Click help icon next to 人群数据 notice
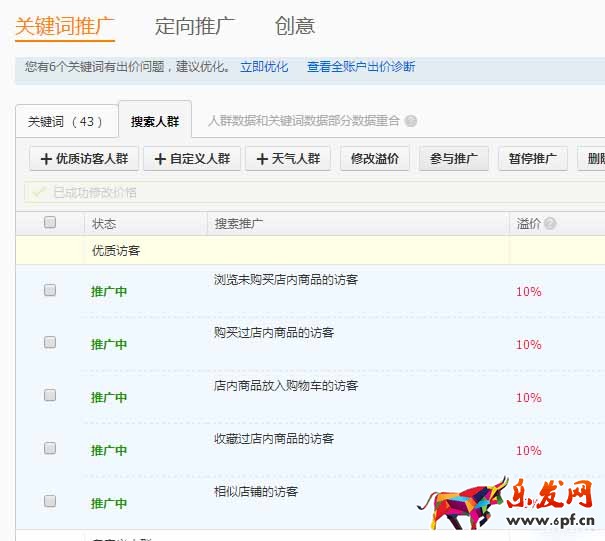 pyautogui.click(x=411, y=121)
